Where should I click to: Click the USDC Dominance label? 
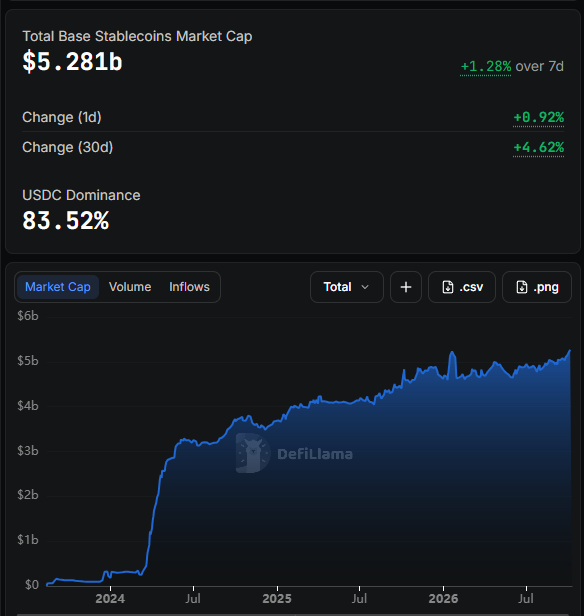click(x=81, y=195)
